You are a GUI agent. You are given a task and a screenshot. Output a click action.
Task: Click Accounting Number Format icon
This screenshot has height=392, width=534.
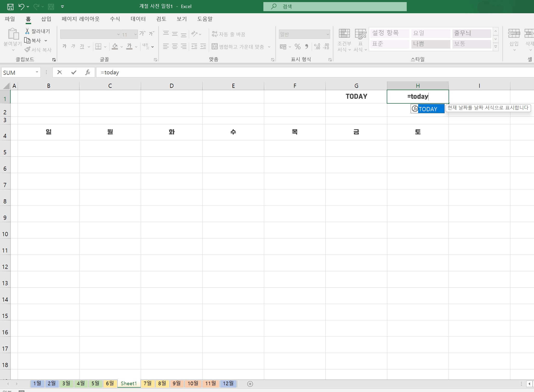(283, 47)
